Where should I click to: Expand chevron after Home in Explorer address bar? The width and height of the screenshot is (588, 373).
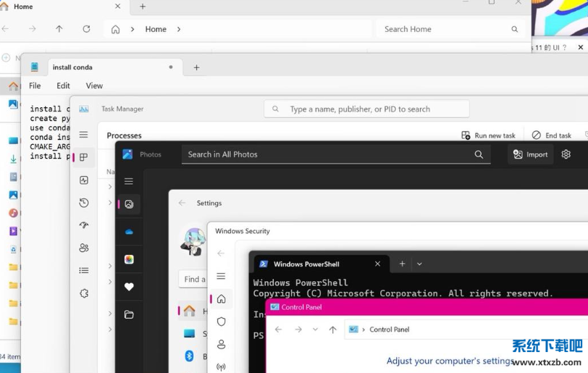(179, 30)
